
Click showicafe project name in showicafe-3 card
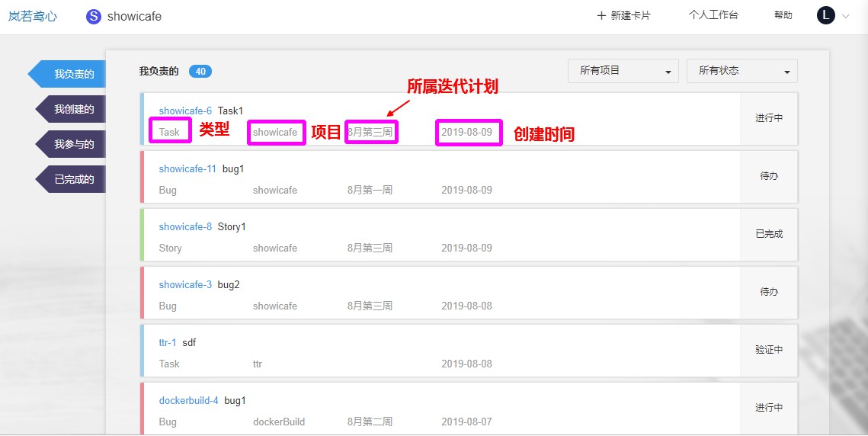tap(275, 306)
